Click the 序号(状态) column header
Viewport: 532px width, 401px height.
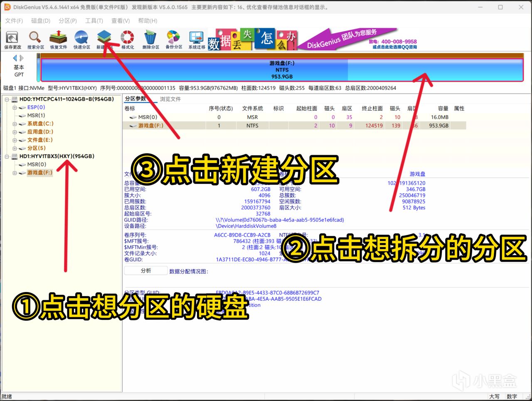221,109
